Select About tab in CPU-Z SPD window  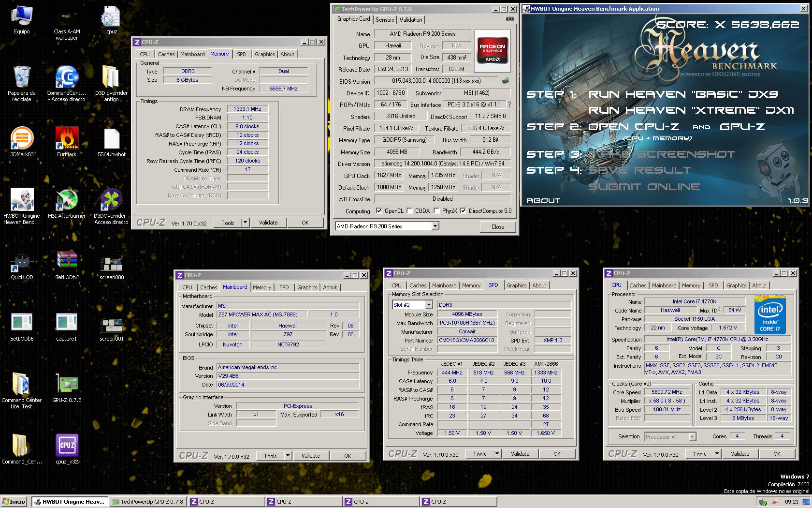(539, 285)
